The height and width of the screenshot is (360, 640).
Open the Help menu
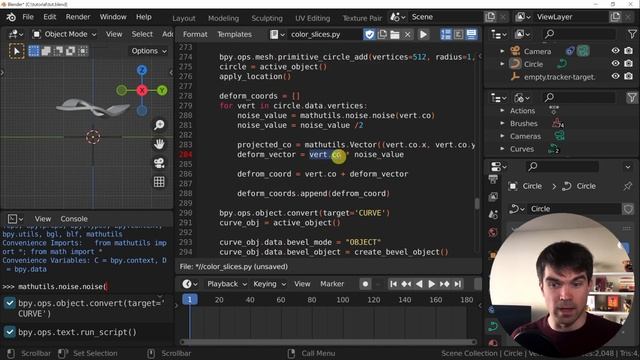tap(143, 17)
